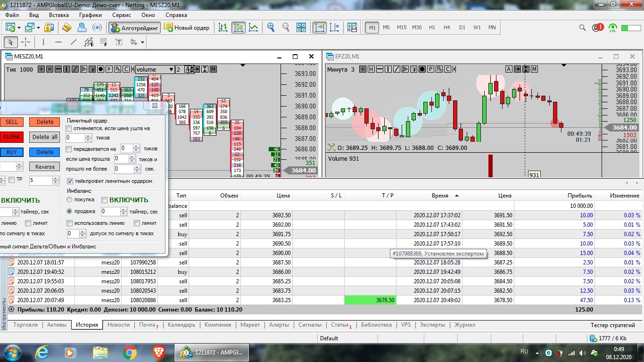Toggle the Алготрейдинг button

point(135,28)
